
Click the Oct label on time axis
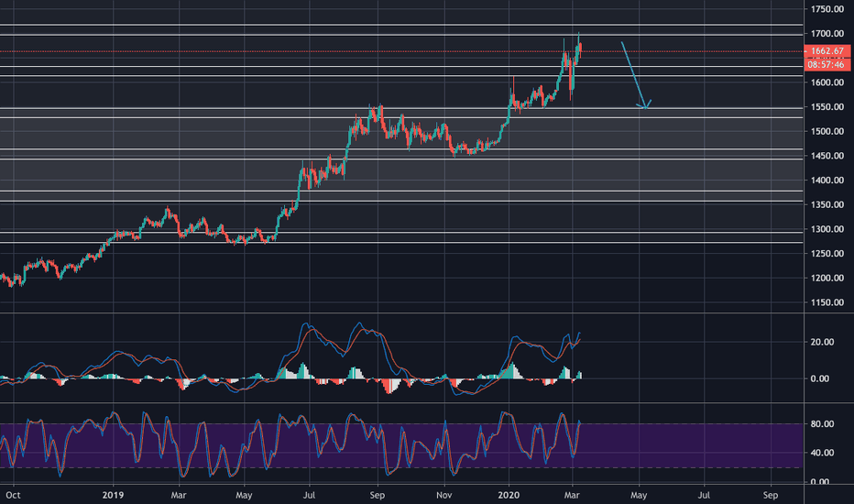pos(13,495)
